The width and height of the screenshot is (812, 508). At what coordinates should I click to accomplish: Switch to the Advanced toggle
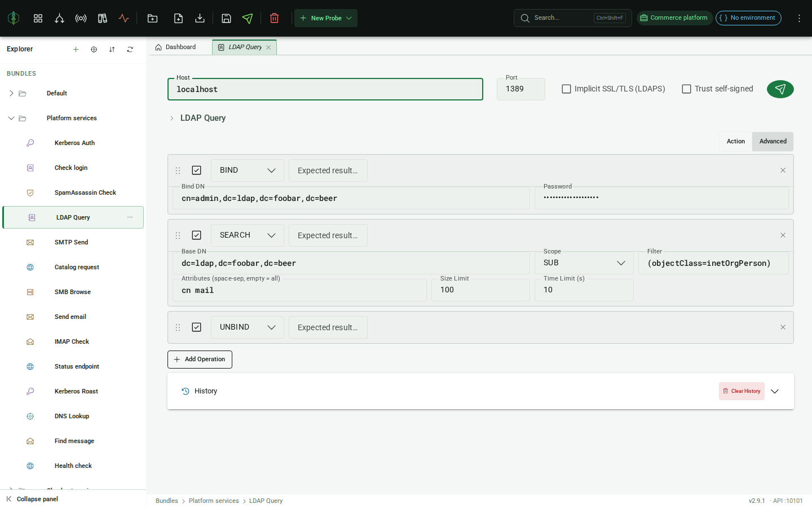tap(773, 141)
